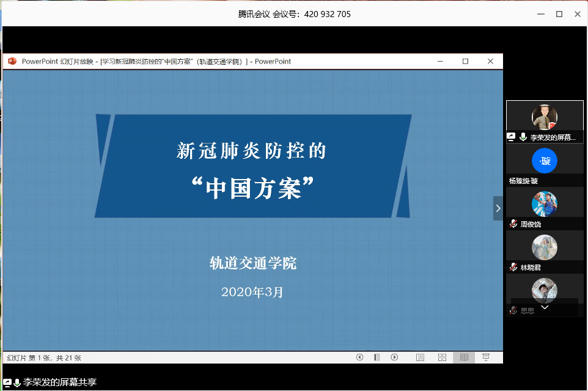Go to previous slide using status bar arrow
Image resolution: width=588 pixels, height=391 pixels.
point(359,357)
